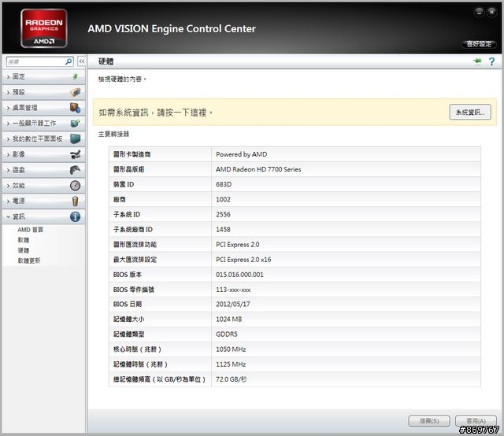This screenshot has height=436, width=504.
Task: Select the 'AMD Radeon HD 7700 Series' value
Action: (x=258, y=169)
